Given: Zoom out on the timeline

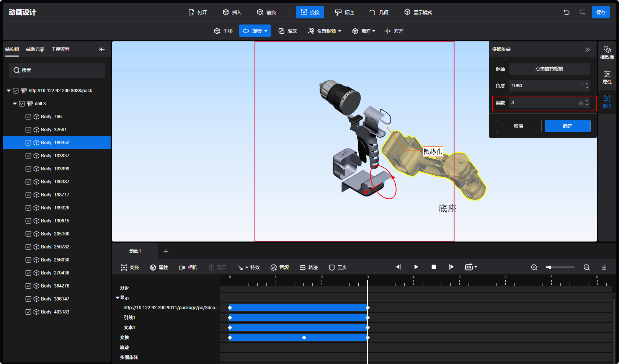Looking at the screenshot, I should (586, 267).
